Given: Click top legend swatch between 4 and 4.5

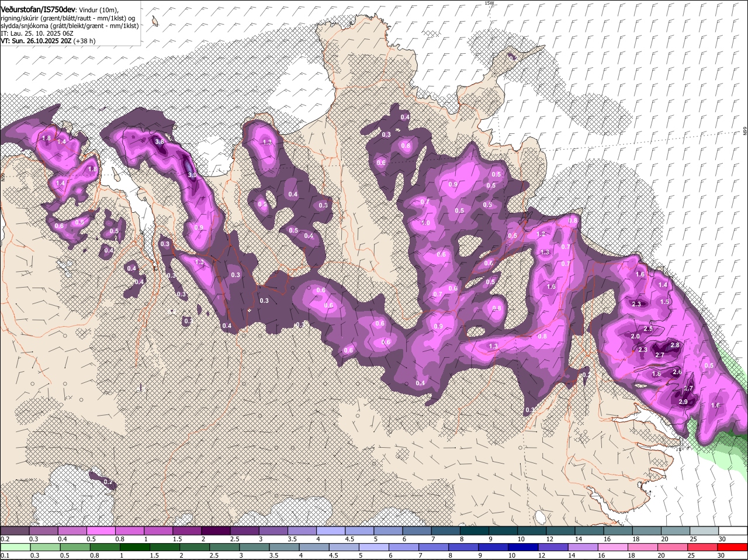Looking at the screenshot, I should click(331, 530).
